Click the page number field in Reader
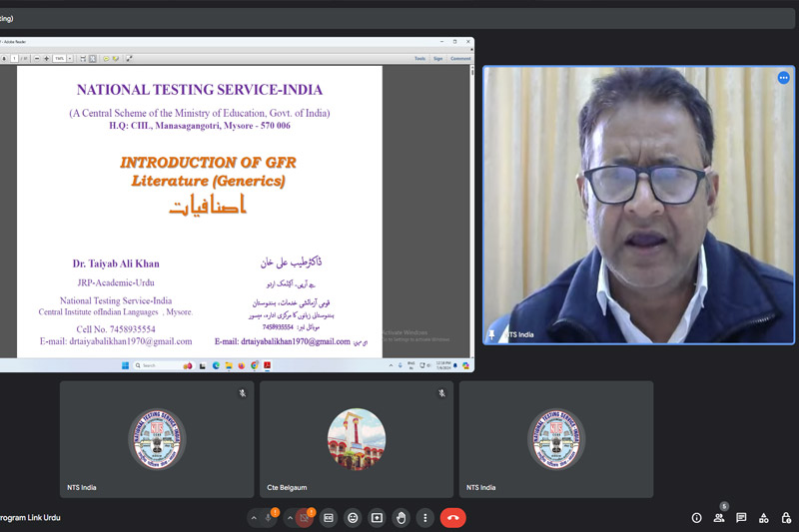This screenshot has height=532, width=799. point(14,59)
